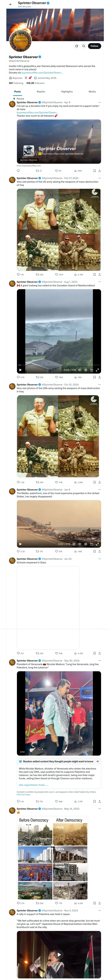Open the Grok icon beside search

tap(77, 46)
